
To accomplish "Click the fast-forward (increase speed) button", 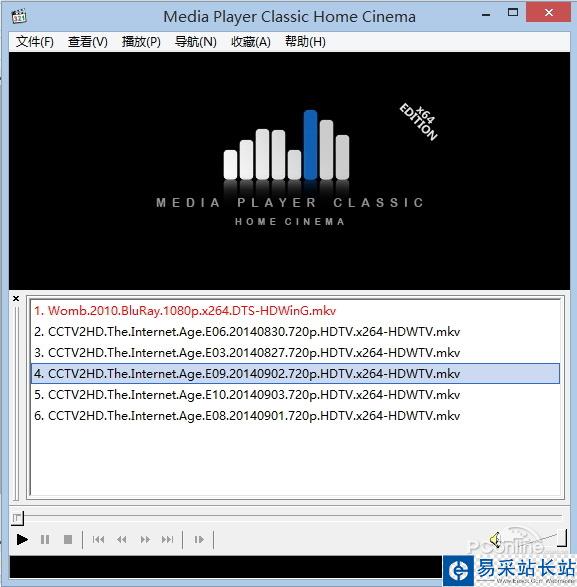I will coord(145,539).
